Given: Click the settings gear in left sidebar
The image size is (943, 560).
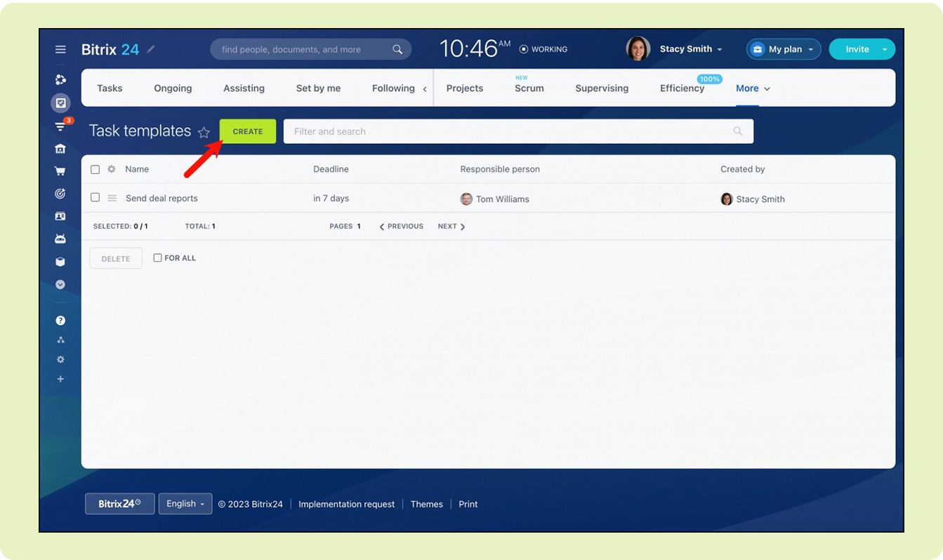Looking at the screenshot, I should click(60, 359).
